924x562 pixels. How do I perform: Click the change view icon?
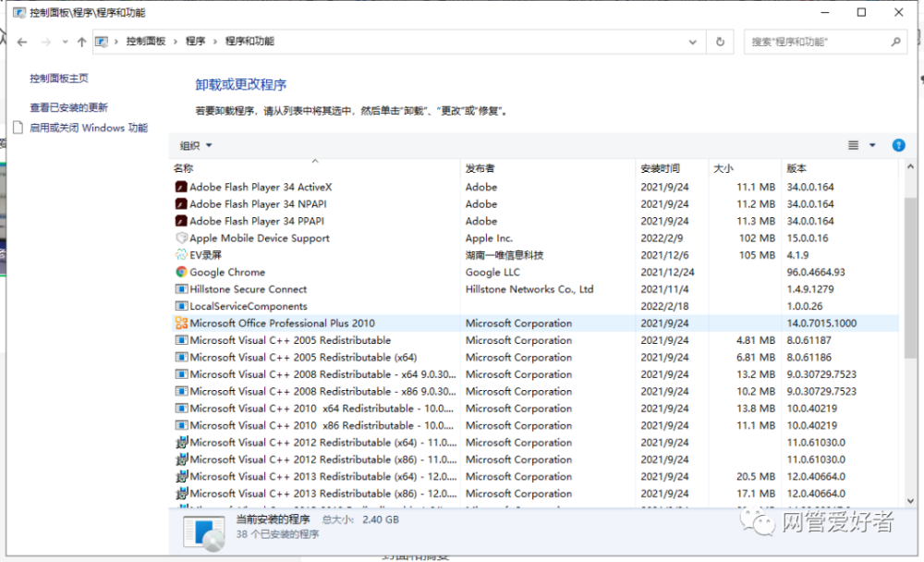pyautogui.click(x=853, y=146)
